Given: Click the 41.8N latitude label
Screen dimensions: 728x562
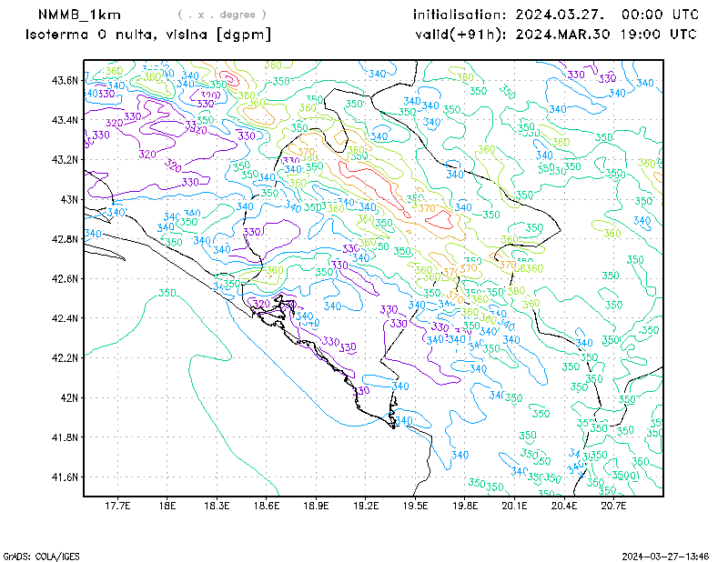Looking at the screenshot, I should click(x=65, y=437).
